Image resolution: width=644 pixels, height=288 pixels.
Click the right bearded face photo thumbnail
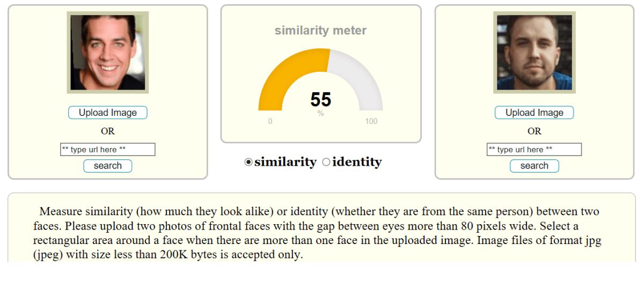pos(534,53)
